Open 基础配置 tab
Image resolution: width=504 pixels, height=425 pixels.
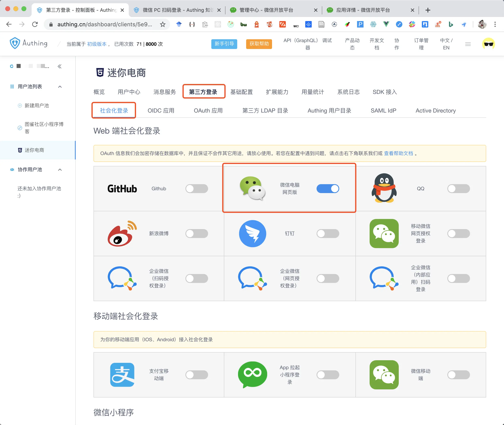click(241, 92)
